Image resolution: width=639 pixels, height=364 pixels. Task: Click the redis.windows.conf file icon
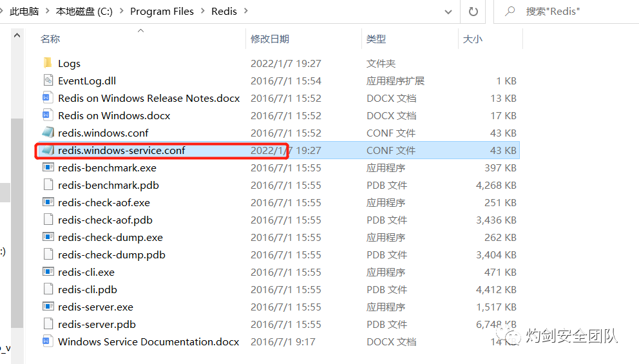pos(48,133)
